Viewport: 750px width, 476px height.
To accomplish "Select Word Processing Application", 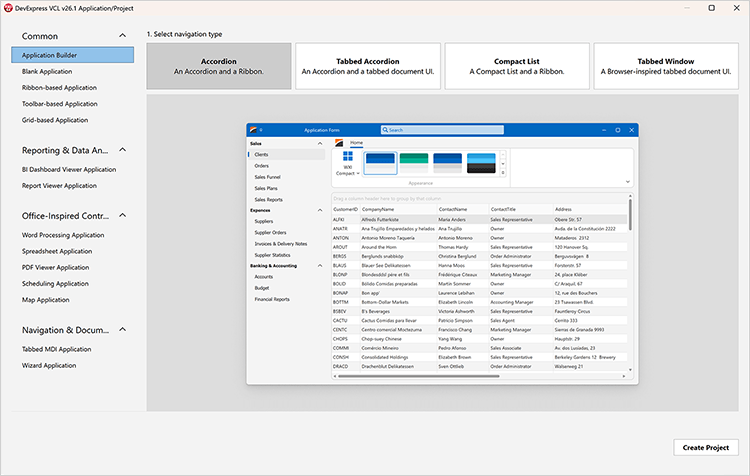I will pyautogui.click(x=63, y=235).
